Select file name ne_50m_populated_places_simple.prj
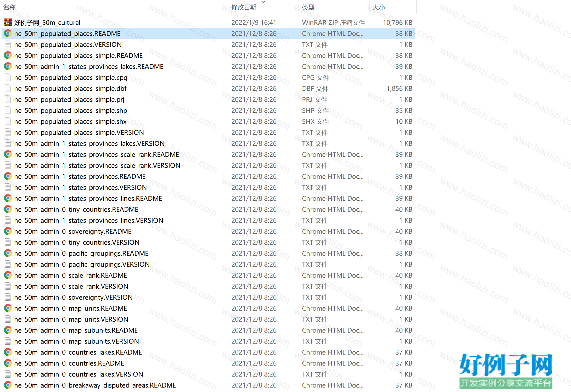The width and height of the screenshot is (571, 392). tap(69, 99)
